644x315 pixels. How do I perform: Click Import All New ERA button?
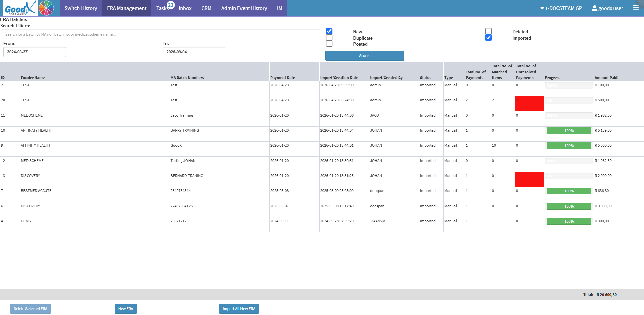[239, 309]
